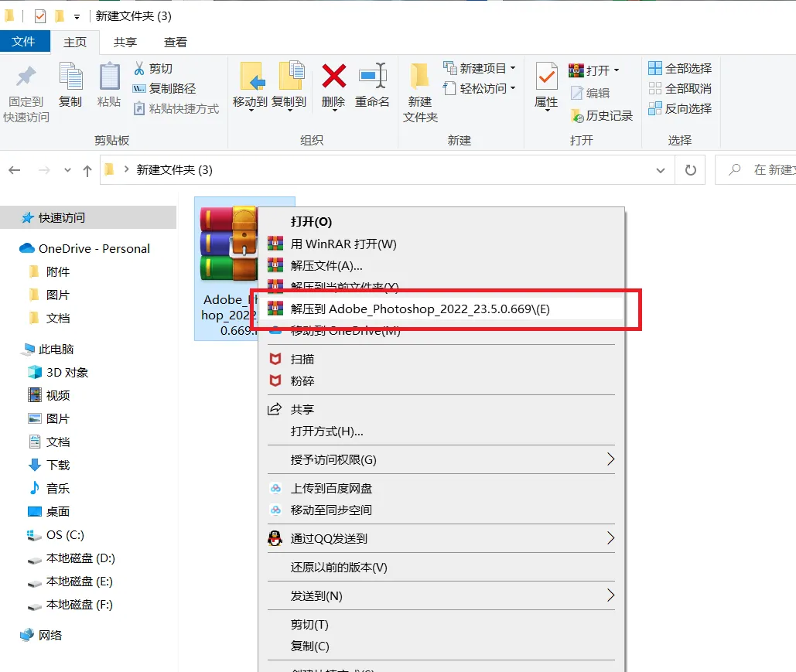Choose Scan (扫描) McAfee entry
Image resolution: width=796 pixels, height=672 pixels.
coord(441,359)
